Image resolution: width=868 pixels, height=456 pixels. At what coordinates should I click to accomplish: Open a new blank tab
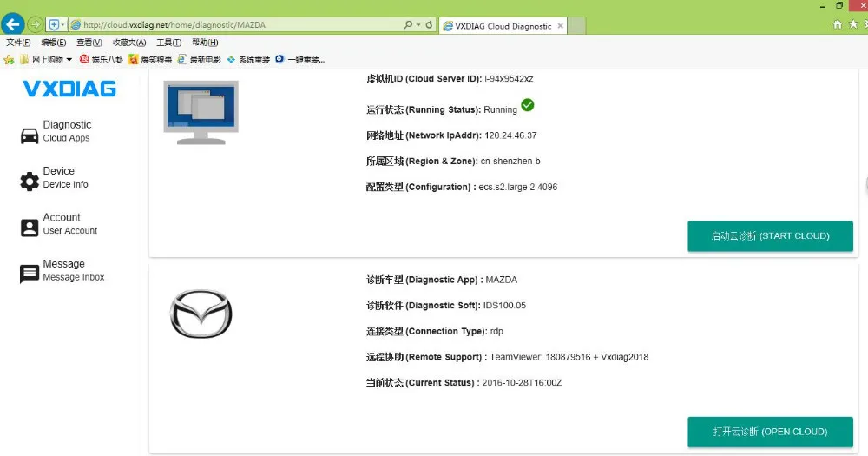pyautogui.click(x=577, y=26)
